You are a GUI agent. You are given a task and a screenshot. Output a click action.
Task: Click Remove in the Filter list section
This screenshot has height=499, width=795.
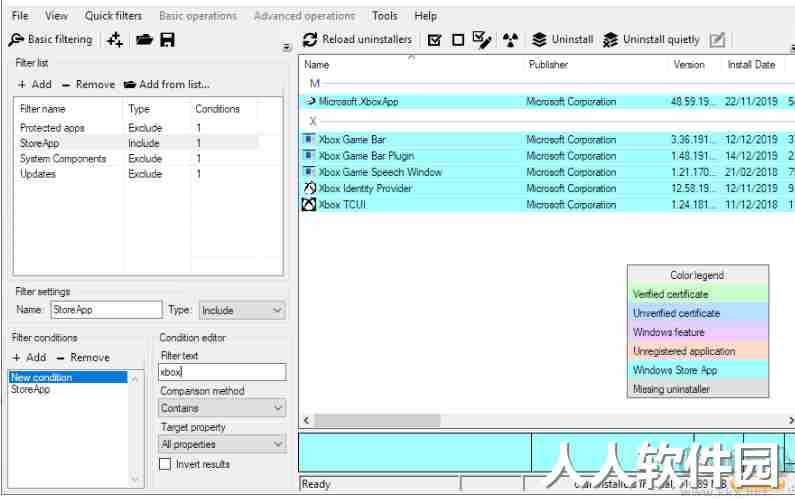[88, 84]
